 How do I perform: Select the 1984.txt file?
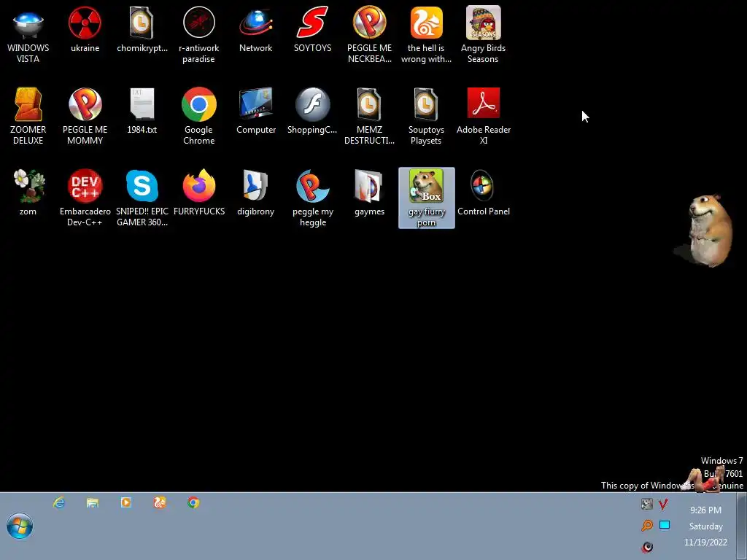click(x=142, y=112)
